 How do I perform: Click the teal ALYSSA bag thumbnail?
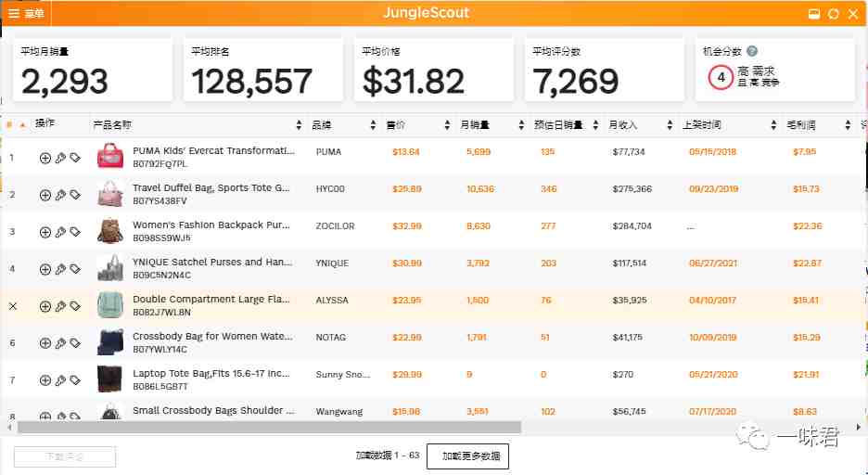pyautogui.click(x=110, y=305)
